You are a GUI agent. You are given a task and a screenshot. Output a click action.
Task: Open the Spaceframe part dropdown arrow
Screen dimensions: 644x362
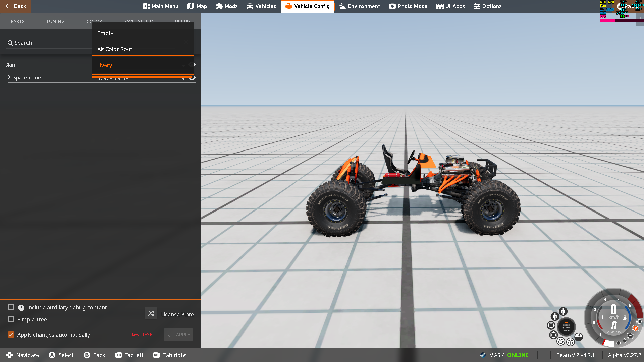coord(183,79)
